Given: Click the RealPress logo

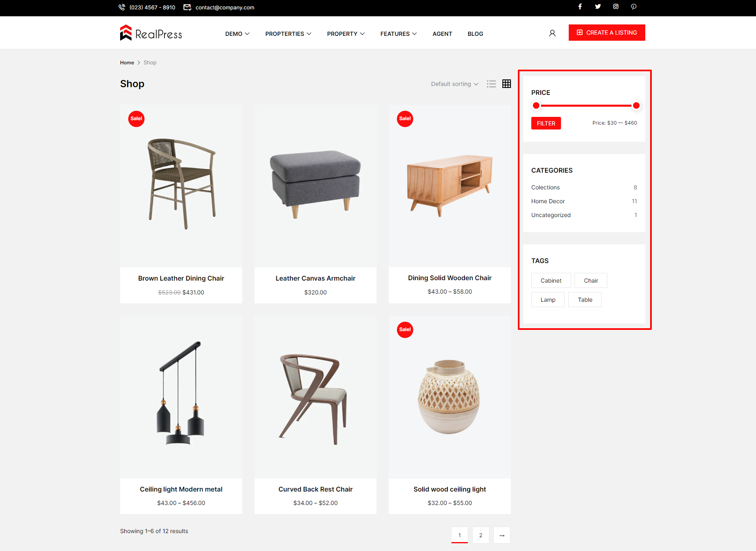Looking at the screenshot, I should click(151, 33).
